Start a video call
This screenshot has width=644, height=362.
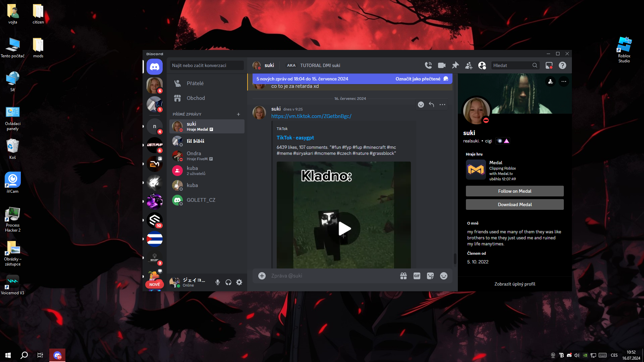pos(442,65)
